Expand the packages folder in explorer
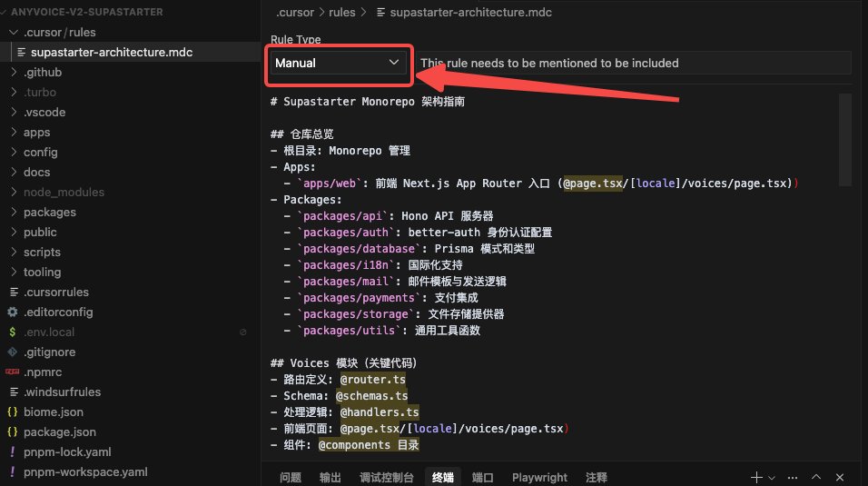Viewport: 868px width, 486px height. click(x=49, y=212)
